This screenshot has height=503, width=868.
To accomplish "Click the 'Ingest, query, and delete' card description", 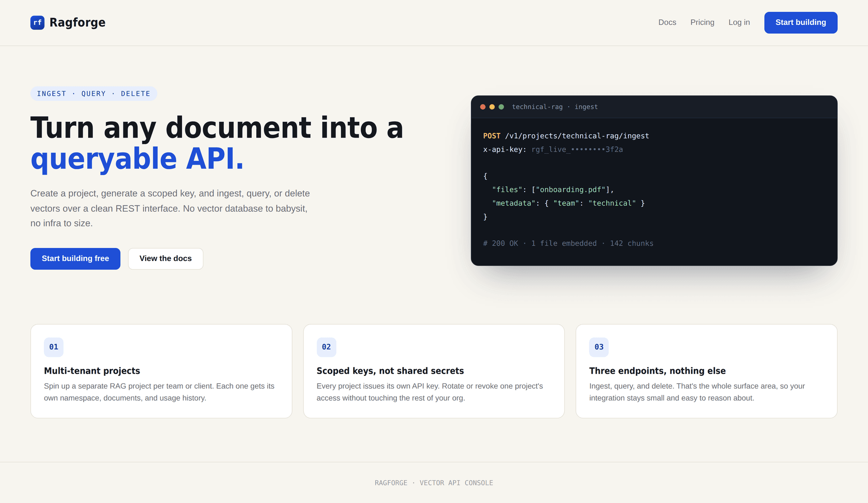I will 697,392.
